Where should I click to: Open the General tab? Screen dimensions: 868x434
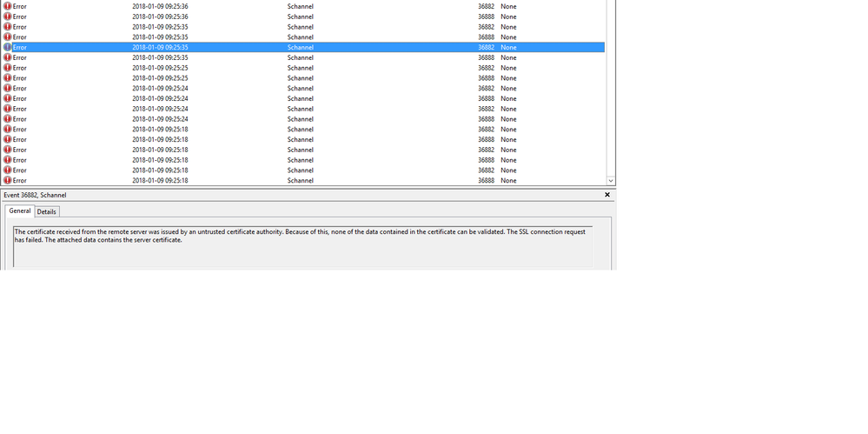[19, 210]
